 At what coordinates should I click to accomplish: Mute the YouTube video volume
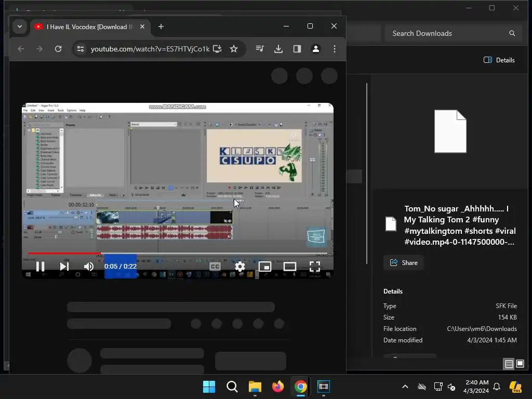[88, 267]
